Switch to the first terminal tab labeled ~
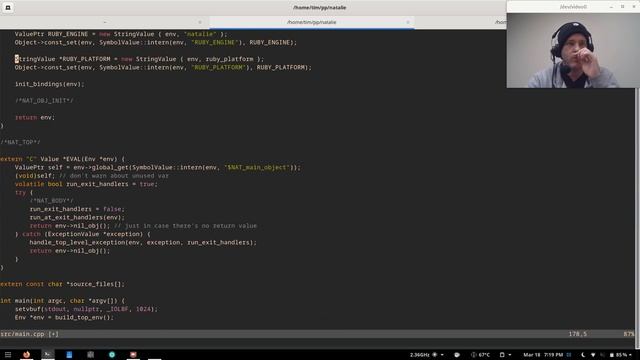The width and height of the screenshot is (640, 360). (x=104, y=22)
